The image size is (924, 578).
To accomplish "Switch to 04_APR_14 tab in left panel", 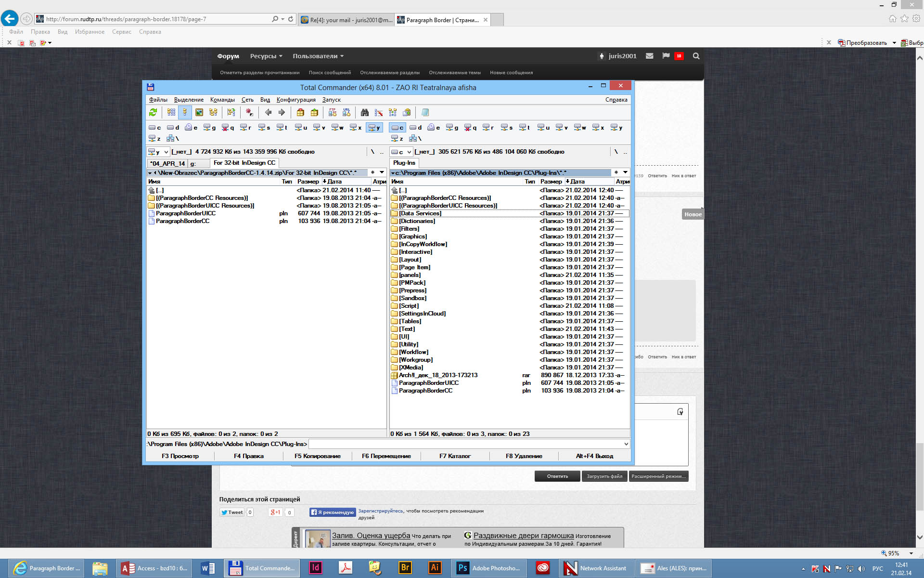I will (167, 163).
